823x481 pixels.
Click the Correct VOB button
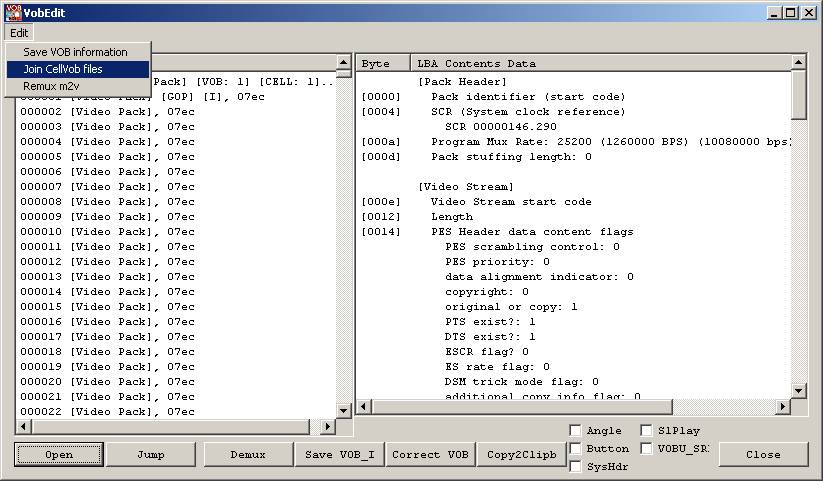click(430, 455)
